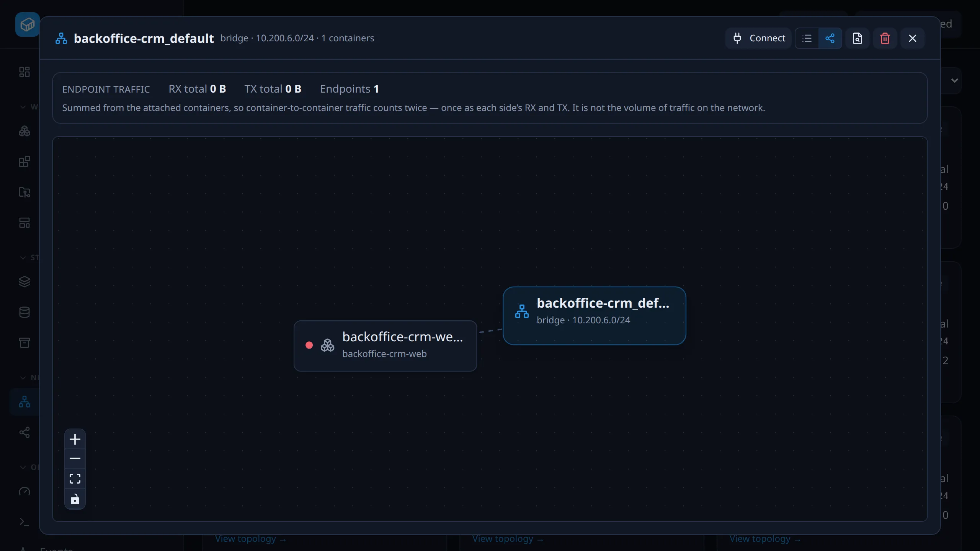Zoom out on topology graph
This screenshot has height=551, width=980.
[x=75, y=459]
